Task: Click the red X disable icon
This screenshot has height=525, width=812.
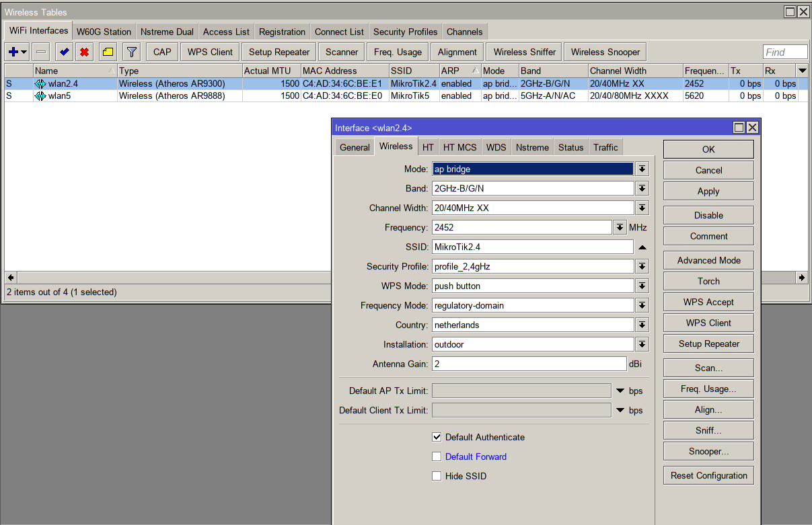Action: click(84, 52)
